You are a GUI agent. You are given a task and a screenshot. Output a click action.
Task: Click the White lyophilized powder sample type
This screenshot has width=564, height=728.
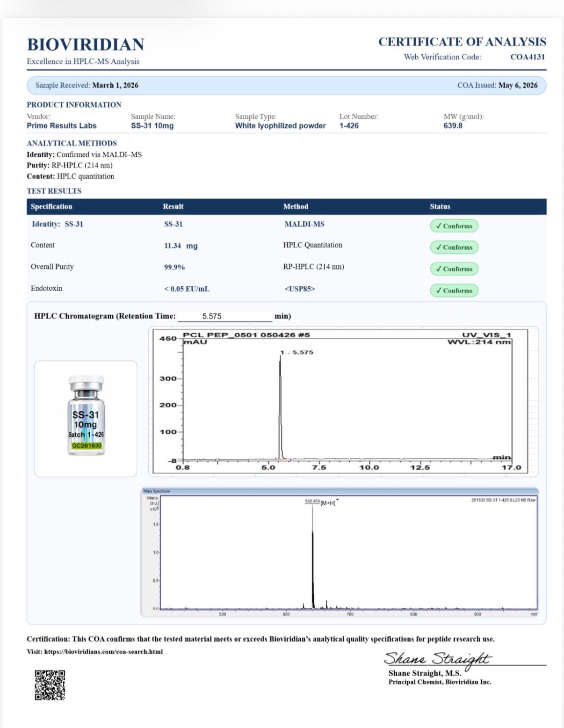tap(280, 126)
